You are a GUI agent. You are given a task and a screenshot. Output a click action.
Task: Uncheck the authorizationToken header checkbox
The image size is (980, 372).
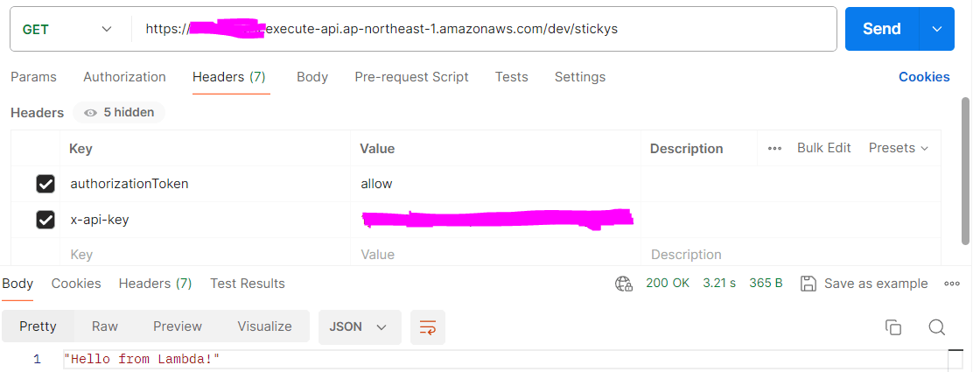coord(45,184)
